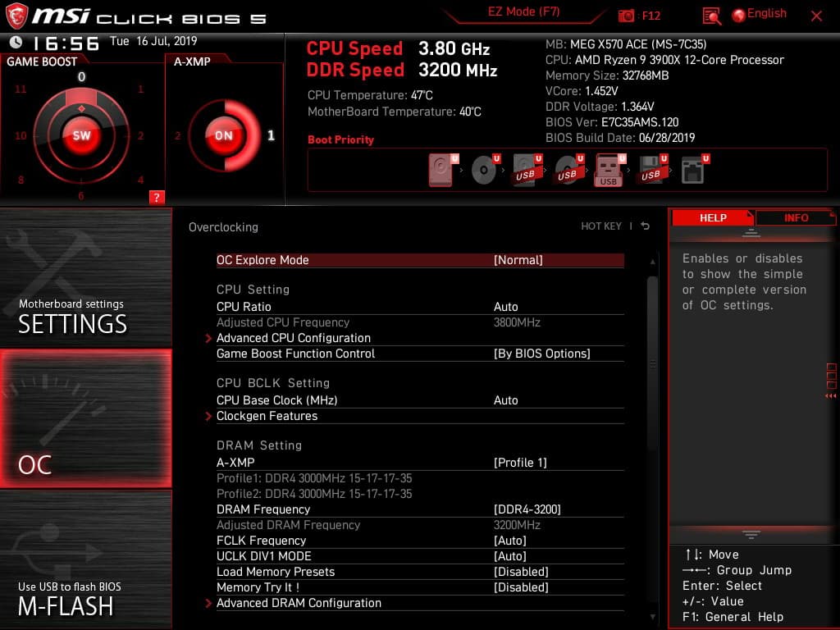Screen dimensions: 840x630
Task: Open the SETTINGS motherboard section
Action: (85, 277)
